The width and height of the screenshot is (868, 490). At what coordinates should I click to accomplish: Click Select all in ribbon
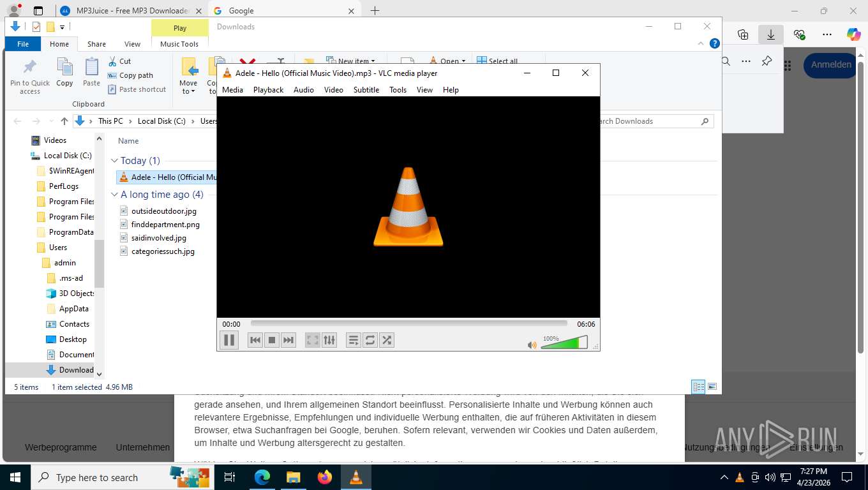497,61
